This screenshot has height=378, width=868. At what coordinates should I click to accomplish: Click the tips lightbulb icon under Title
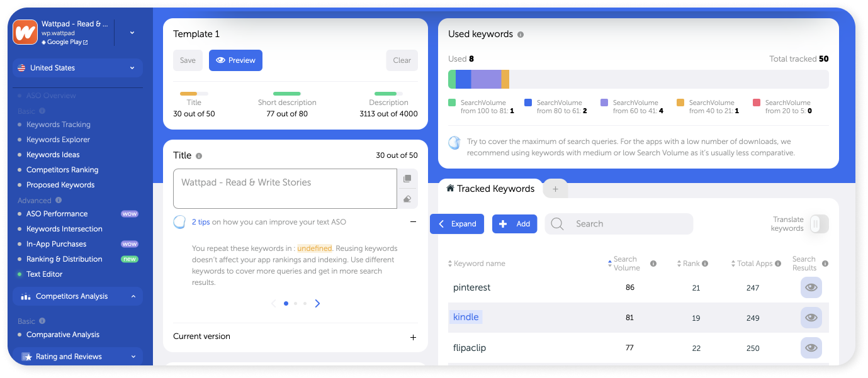click(179, 222)
